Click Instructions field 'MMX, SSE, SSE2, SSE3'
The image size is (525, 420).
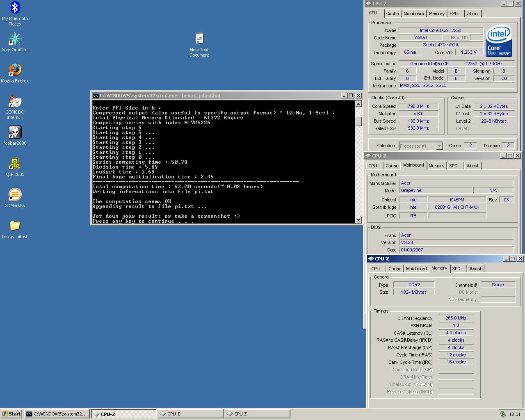point(457,85)
